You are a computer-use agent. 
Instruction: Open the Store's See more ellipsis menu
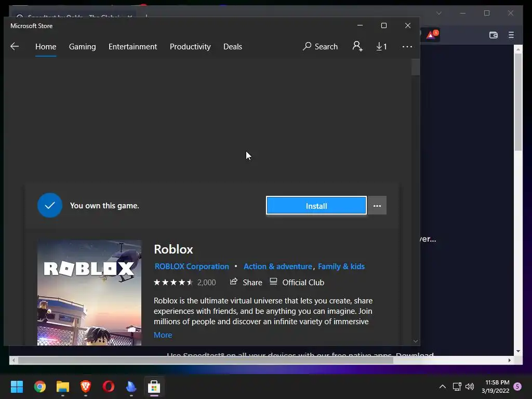click(407, 47)
